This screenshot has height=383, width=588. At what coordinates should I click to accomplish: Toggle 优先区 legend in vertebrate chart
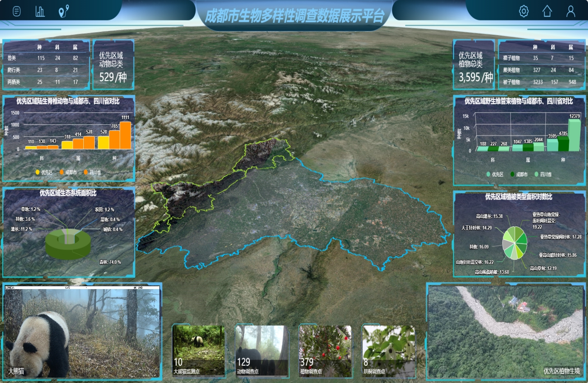coord(44,172)
